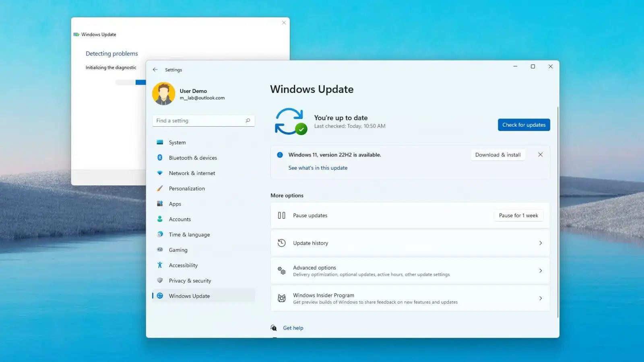Viewport: 644px width, 362px height.
Task: Click the Bluetooth & devices icon
Action: 160,158
